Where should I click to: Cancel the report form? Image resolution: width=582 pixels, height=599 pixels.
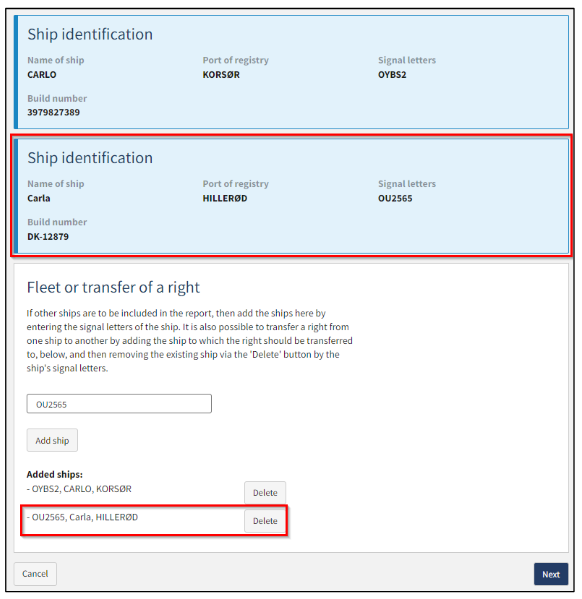pos(35,573)
